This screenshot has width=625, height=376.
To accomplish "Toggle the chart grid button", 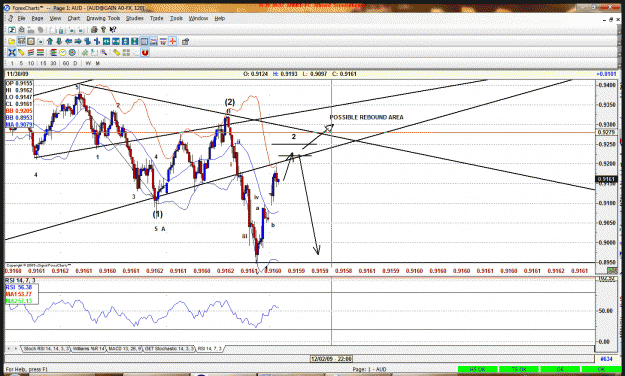I will (x=144, y=41).
